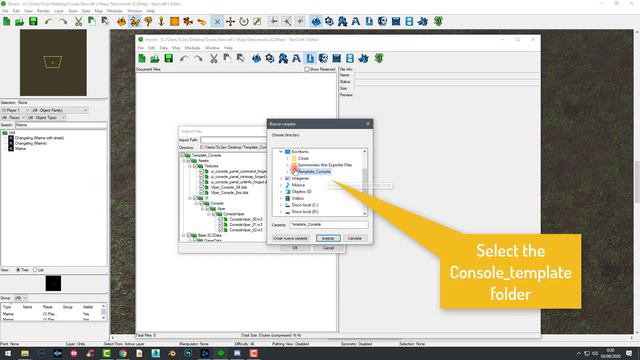Expand the Música node
Image resolution: width=640 pixels, height=360 pixels.
281,185
